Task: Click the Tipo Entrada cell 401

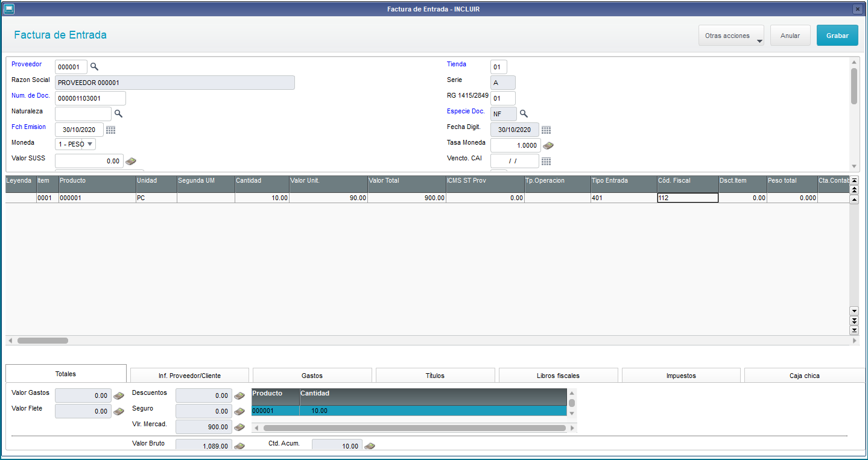Action: tap(624, 198)
